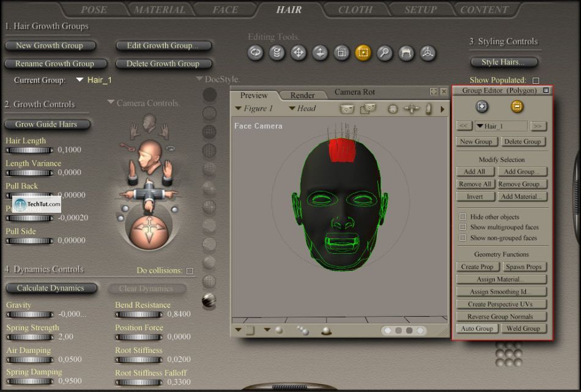Enable the Do collisions checkbox
581x392 pixels.
(x=190, y=271)
